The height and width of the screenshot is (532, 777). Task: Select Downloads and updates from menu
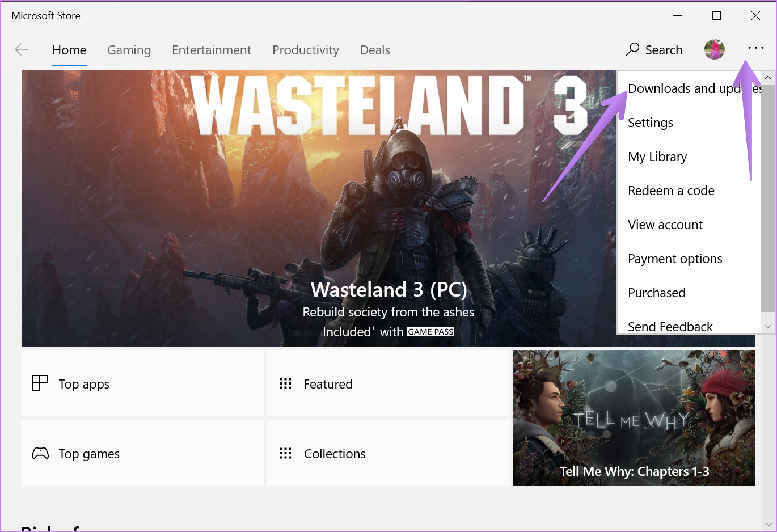(x=689, y=88)
